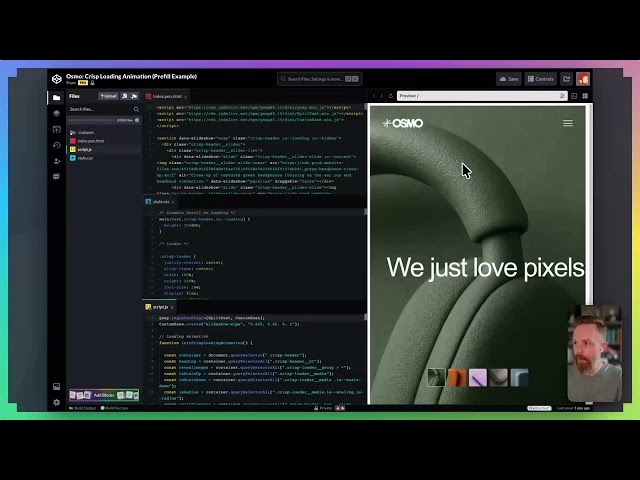
Task: Click the CodePen logo icon
Action: pyautogui.click(x=57, y=79)
